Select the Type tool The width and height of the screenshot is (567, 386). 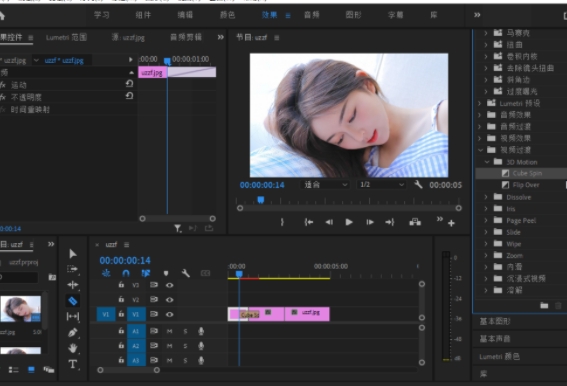pos(73,364)
